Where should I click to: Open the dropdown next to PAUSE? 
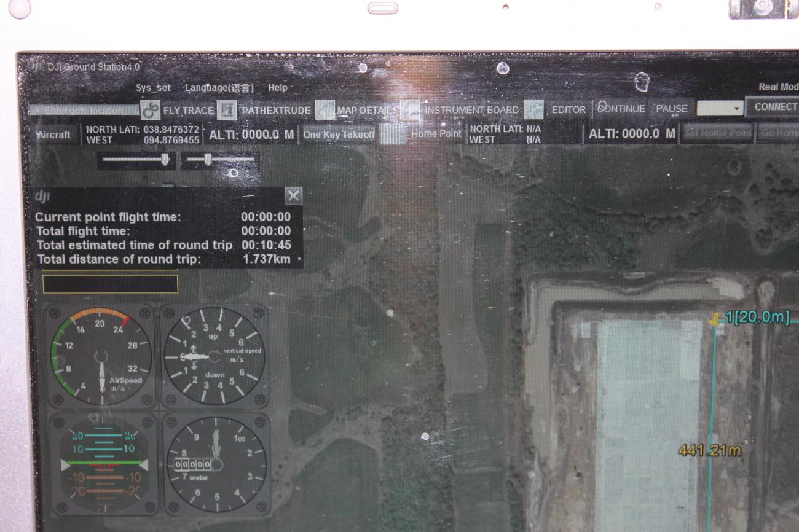(738, 109)
